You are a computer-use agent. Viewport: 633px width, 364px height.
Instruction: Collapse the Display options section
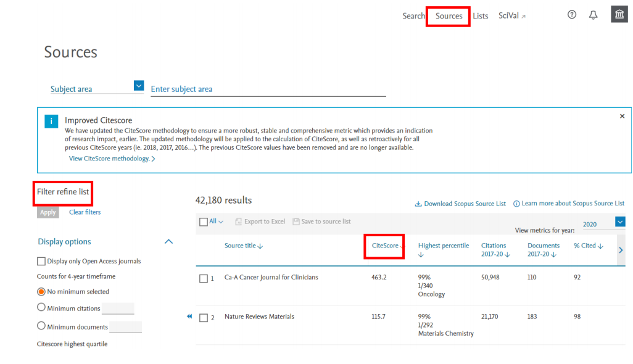[168, 242]
